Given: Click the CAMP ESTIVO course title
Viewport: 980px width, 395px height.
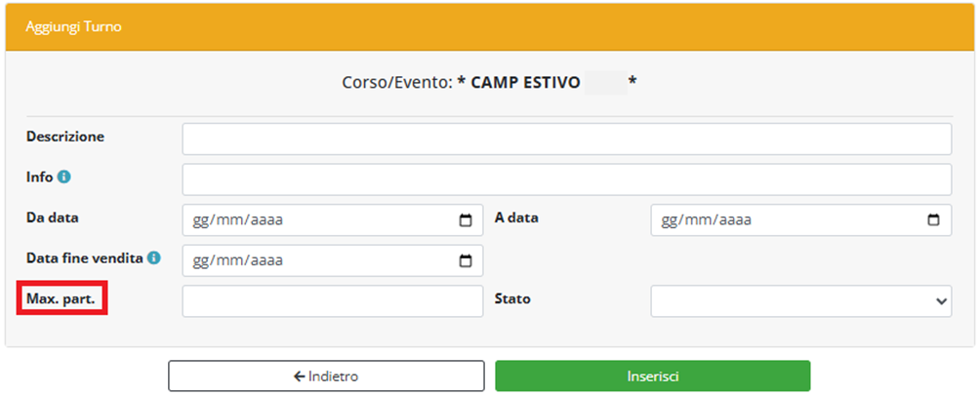Looking at the screenshot, I should click(525, 83).
